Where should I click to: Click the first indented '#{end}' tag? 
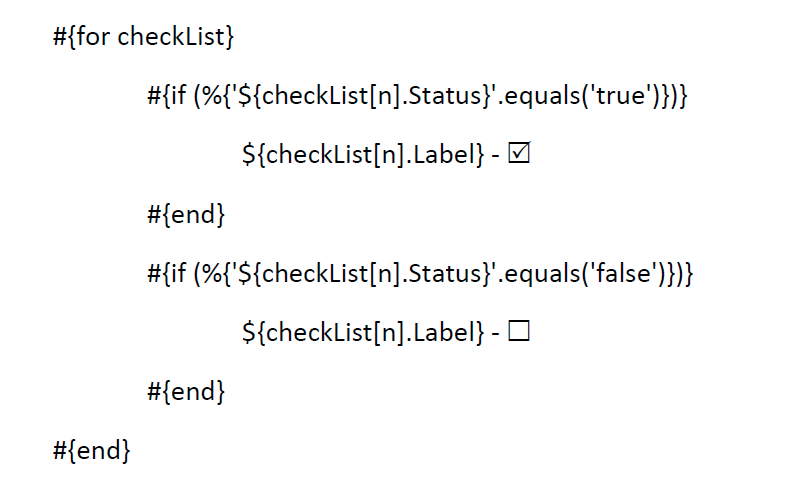click(x=186, y=214)
